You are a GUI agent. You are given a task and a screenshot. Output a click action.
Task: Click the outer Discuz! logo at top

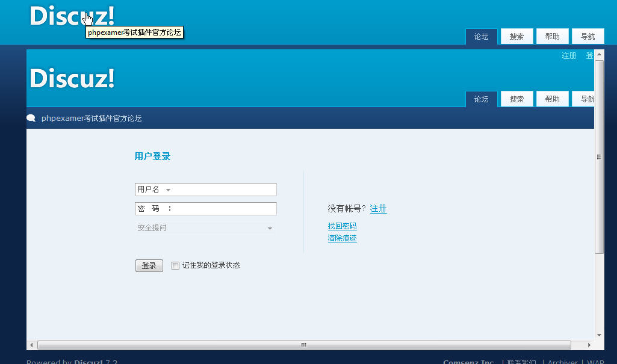[72, 16]
